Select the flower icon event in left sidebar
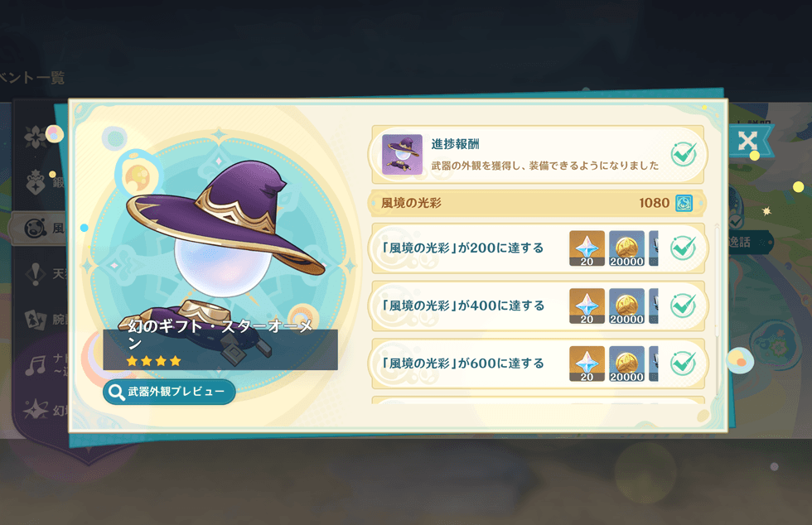812x525 pixels. tap(35, 137)
